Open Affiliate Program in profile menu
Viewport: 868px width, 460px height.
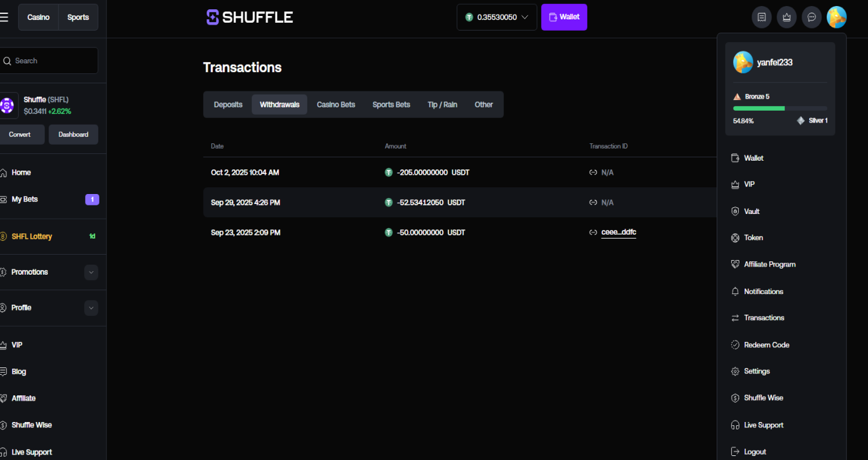(770, 265)
